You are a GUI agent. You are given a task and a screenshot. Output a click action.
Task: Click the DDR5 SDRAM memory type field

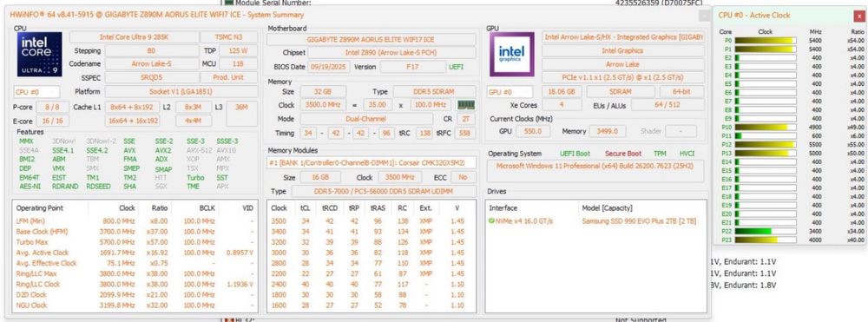coord(435,91)
